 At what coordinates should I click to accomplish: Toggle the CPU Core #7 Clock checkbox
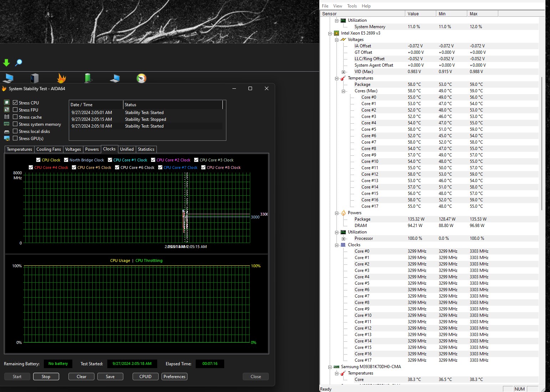160,167
